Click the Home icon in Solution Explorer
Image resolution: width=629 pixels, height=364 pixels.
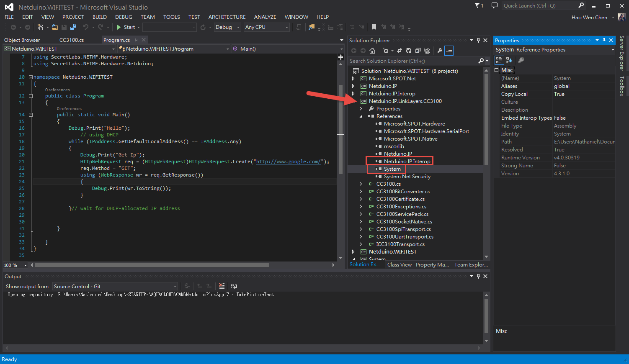tap(372, 51)
